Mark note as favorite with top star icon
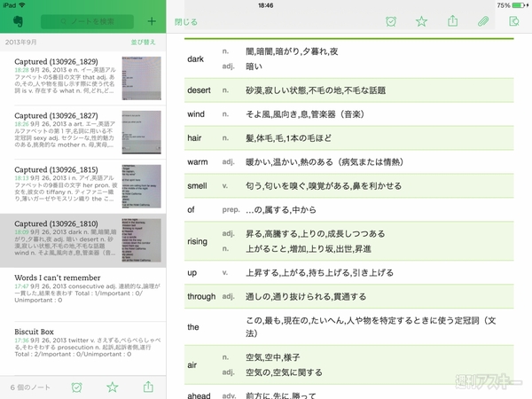The image size is (532, 399). pos(421,21)
